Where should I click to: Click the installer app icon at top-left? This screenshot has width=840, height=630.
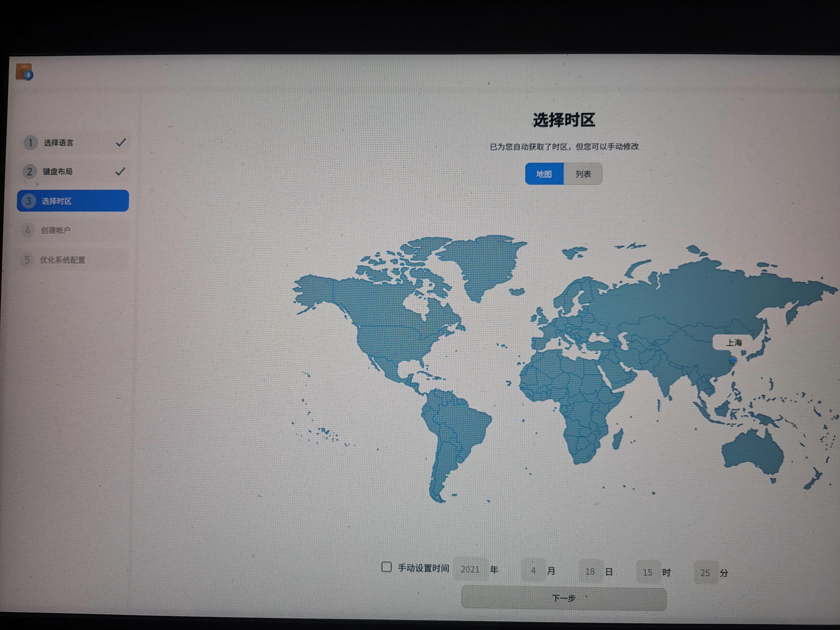24,72
